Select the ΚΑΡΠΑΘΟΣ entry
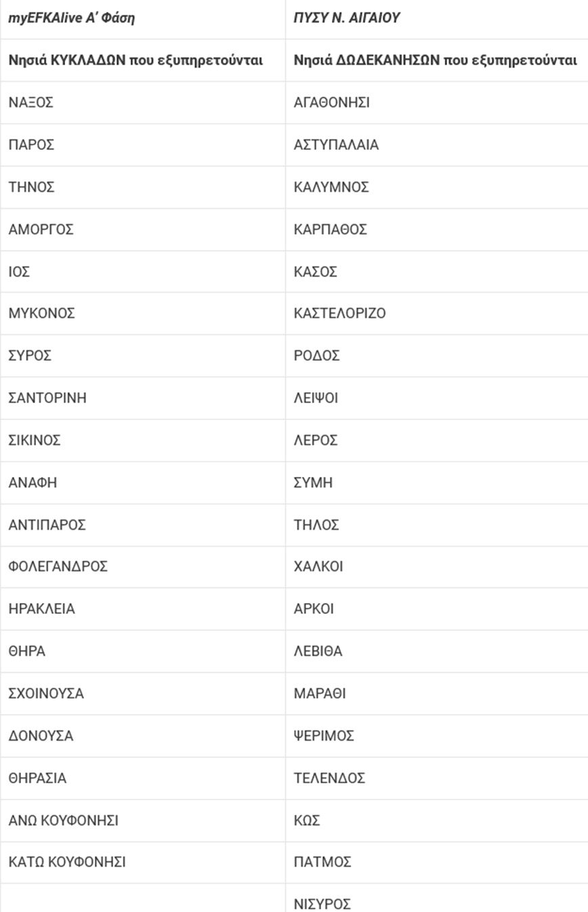The height and width of the screenshot is (912, 588). (x=330, y=230)
